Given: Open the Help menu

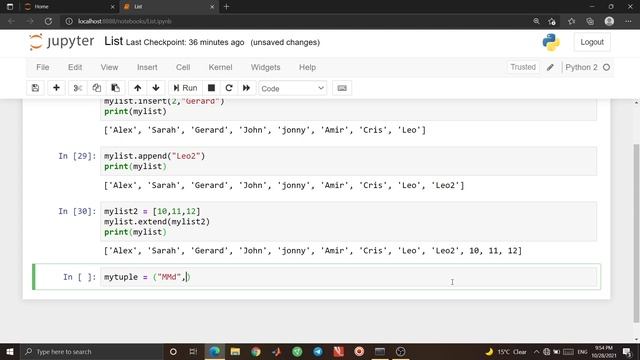Looking at the screenshot, I should [x=307, y=67].
